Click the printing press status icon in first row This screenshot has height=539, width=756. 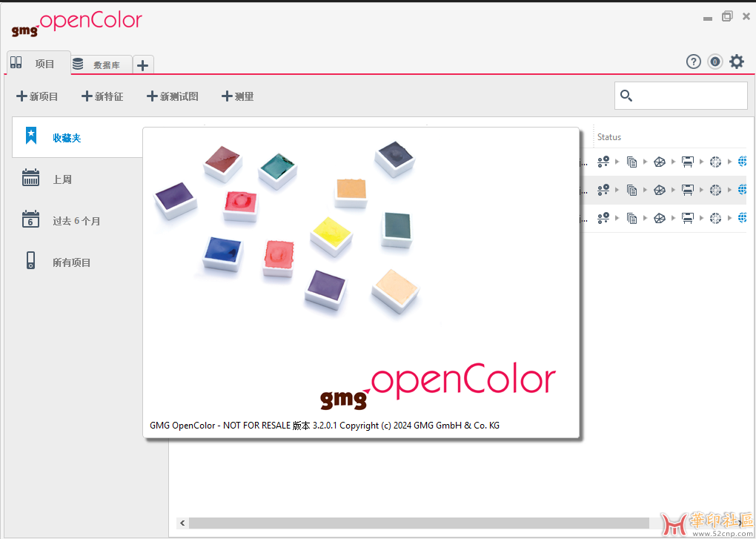688,162
